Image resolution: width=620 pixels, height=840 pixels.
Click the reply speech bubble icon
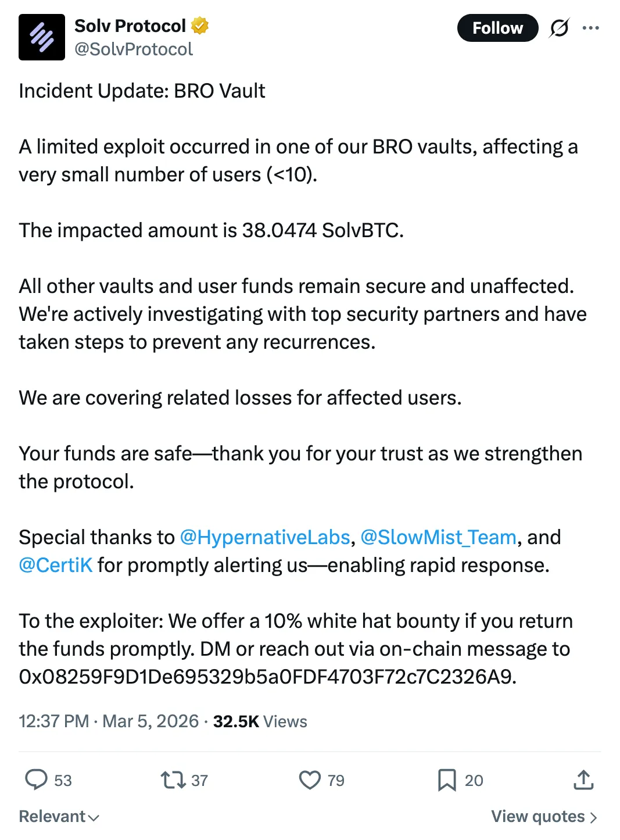pyautogui.click(x=36, y=780)
